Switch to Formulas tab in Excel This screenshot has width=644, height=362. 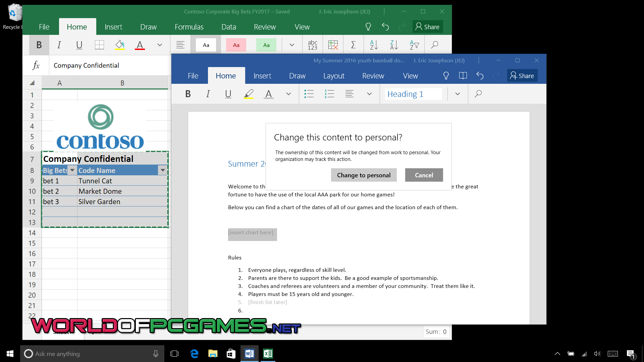189,27
